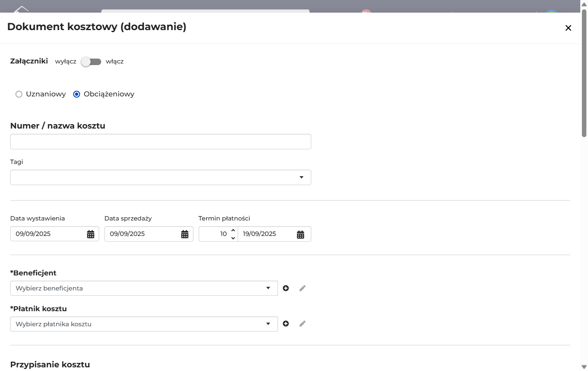Click the scrollbar up arrow

point(584,4)
